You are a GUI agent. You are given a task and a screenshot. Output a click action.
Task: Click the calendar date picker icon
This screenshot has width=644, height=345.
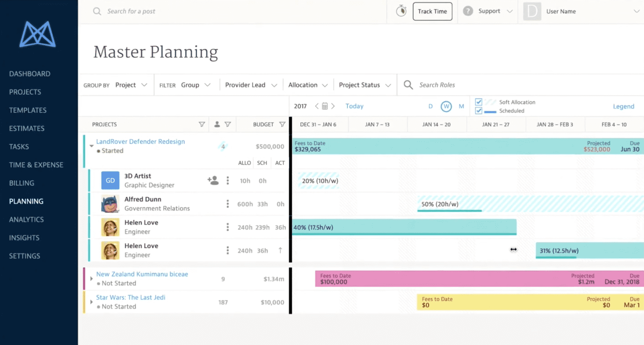point(325,106)
